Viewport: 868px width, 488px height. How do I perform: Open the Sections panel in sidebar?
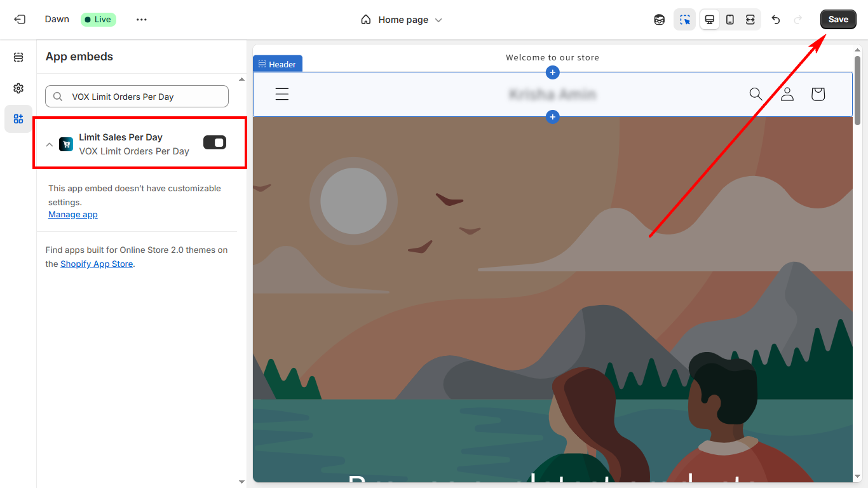(x=18, y=58)
